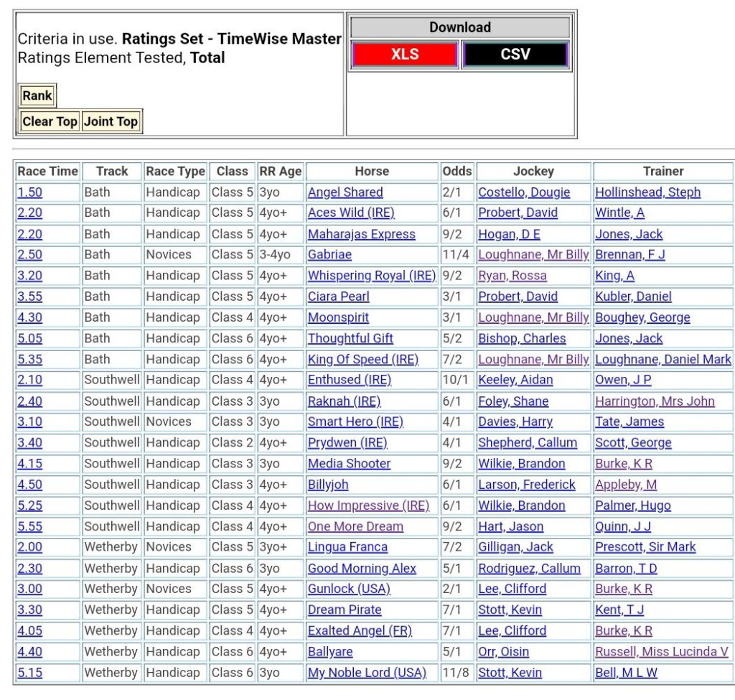Screen dimensions: 735x700
Task: Select the Clear Top filter button
Action: (x=50, y=121)
